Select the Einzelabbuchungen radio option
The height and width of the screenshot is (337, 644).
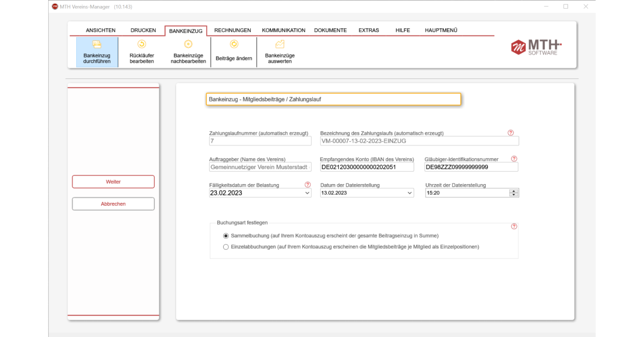(226, 247)
